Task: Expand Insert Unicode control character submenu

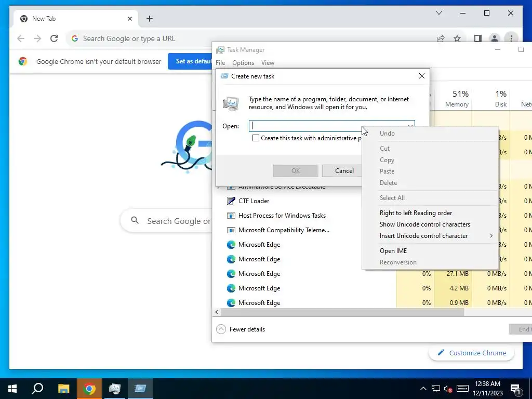Action: pyautogui.click(x=430, y=236)
